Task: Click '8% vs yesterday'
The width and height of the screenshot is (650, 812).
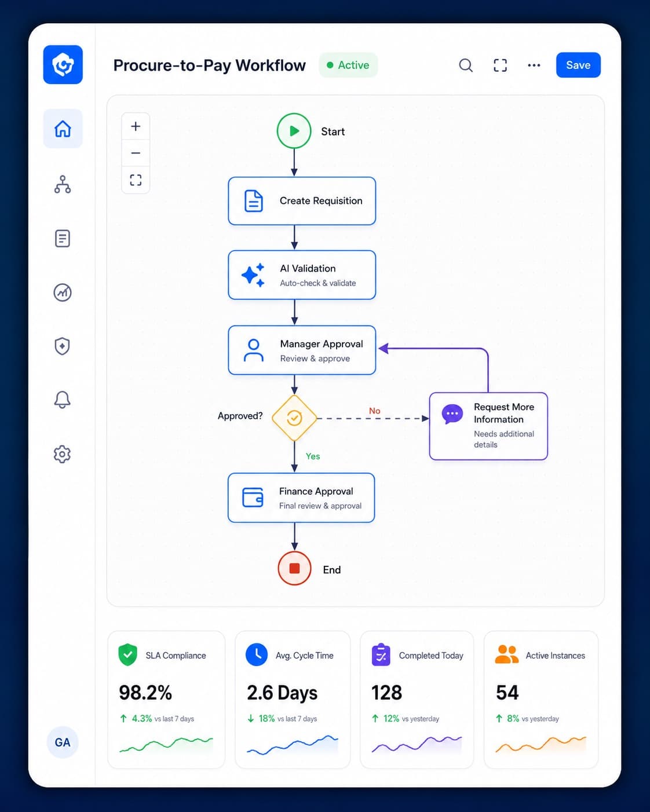Action: [527, 719]
